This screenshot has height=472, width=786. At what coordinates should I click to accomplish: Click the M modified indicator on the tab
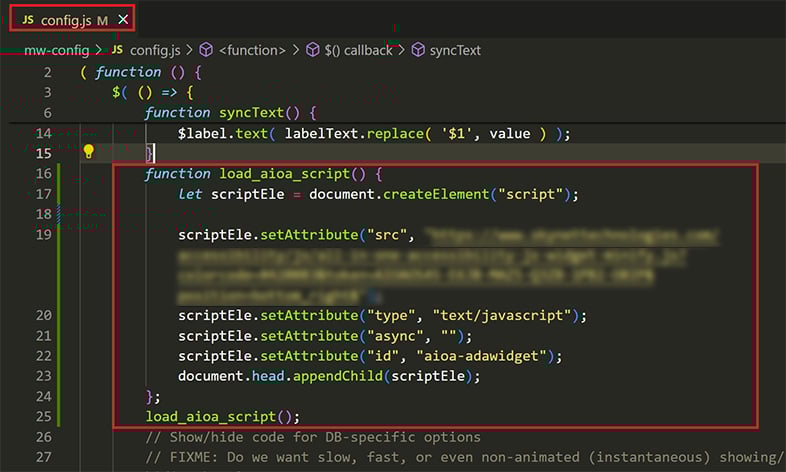pos(102,19)
